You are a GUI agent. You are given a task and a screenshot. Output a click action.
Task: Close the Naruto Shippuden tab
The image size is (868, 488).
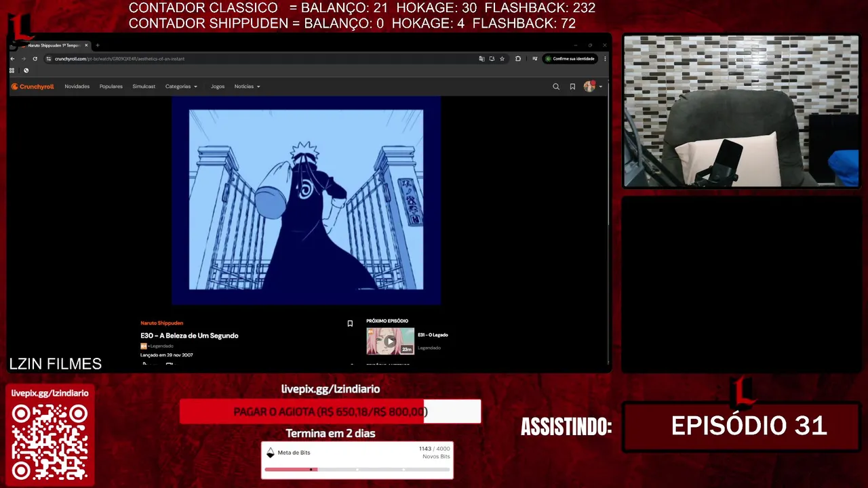86,45
